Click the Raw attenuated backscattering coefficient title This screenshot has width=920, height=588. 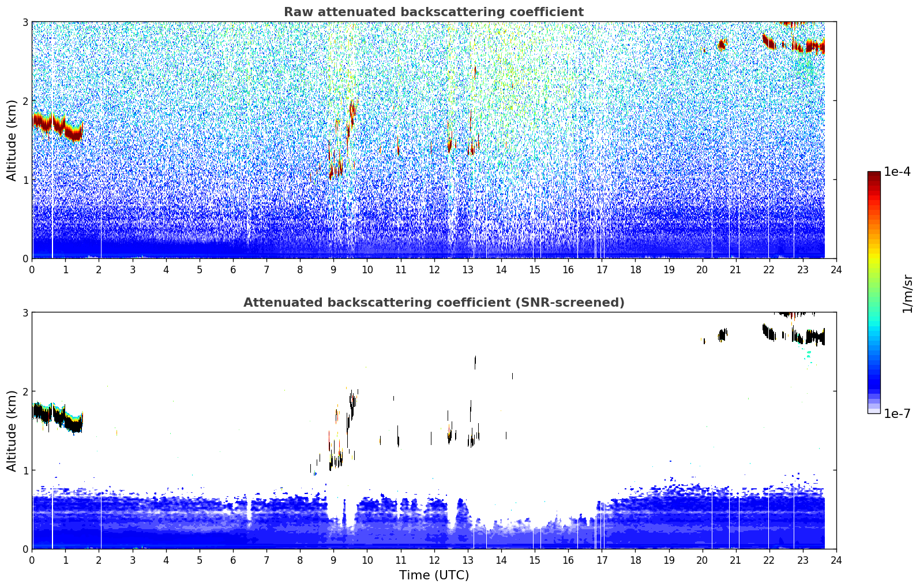click(433, 12)
